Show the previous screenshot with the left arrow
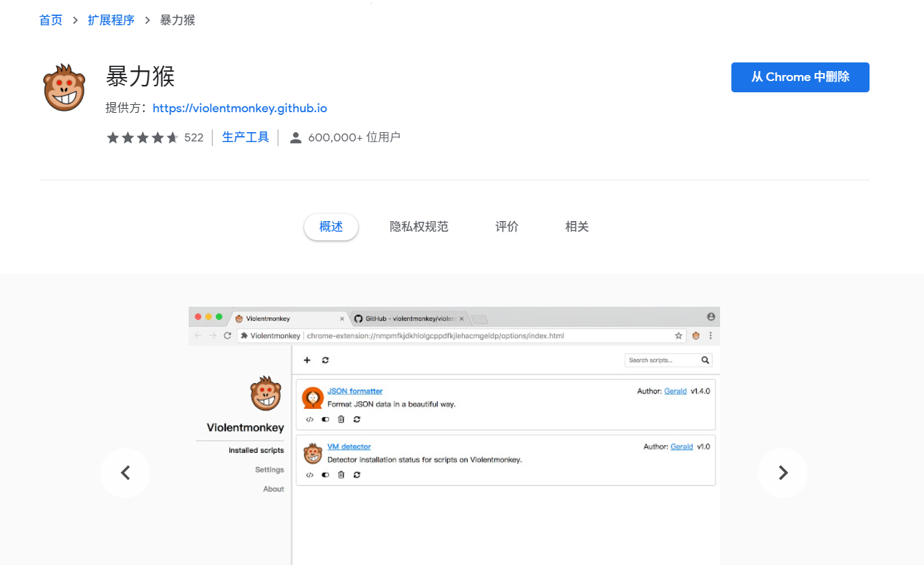924x565 pixels. (x=125, y=473)
